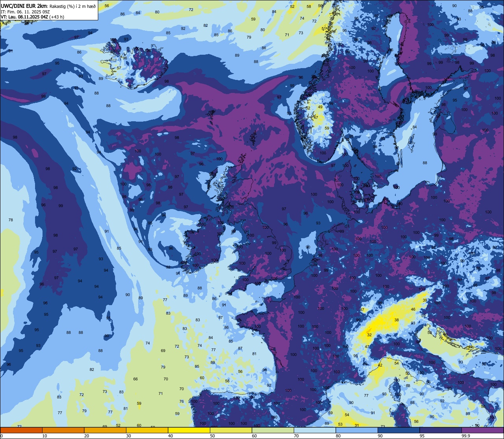The width and height of the screenshot is (504, 439).
Task: Click the 0–10 dark orange legend swatch
Action: pos(21,430)
